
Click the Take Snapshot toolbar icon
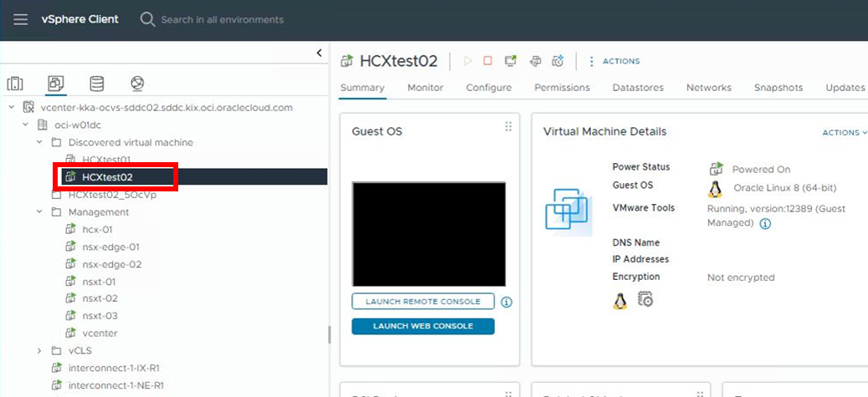(557, 61)
